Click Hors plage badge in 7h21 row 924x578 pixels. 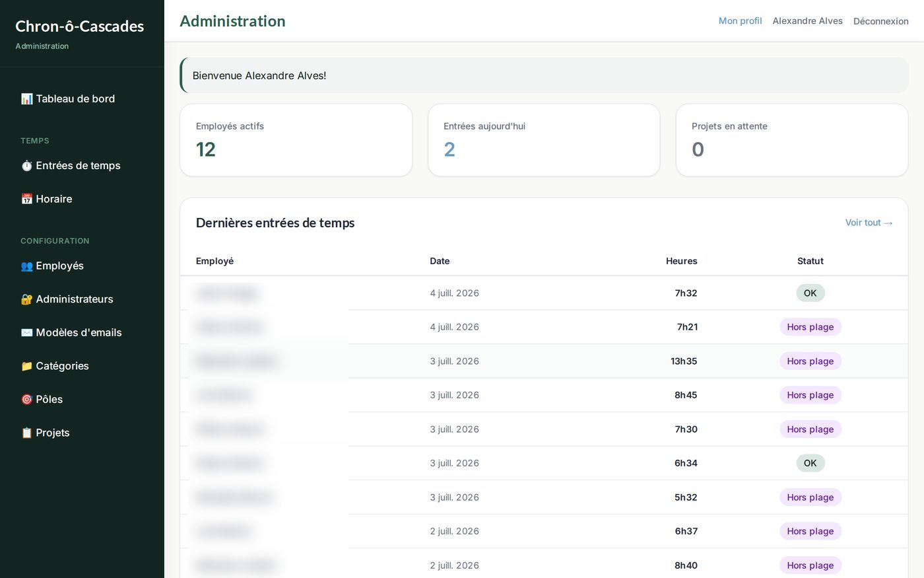point(810,327)
